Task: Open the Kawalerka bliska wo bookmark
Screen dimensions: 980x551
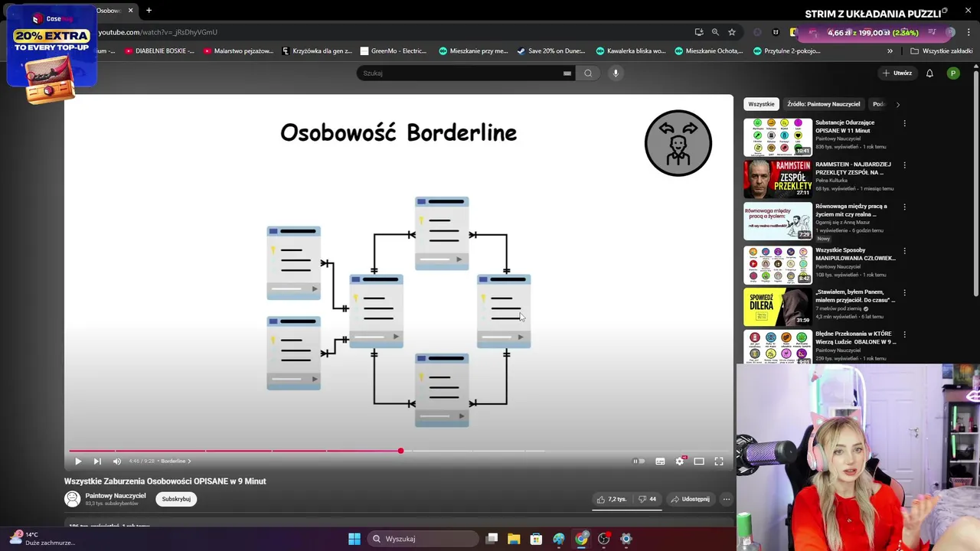Action: pyautogui.click(x=630, y=51)
